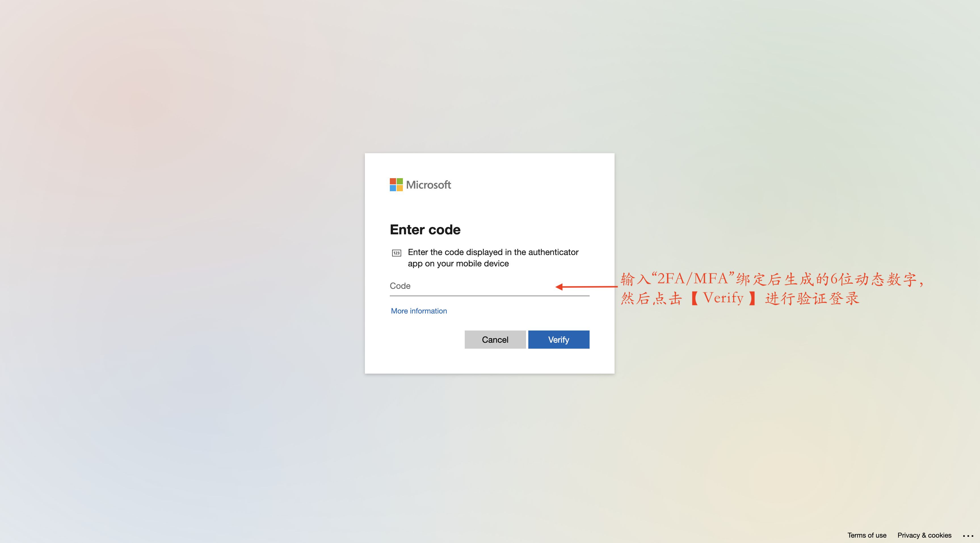Viewport: 980px width, 543px height.
Task: Click the green square of Microsoft logo
Action: pos(400,181)
